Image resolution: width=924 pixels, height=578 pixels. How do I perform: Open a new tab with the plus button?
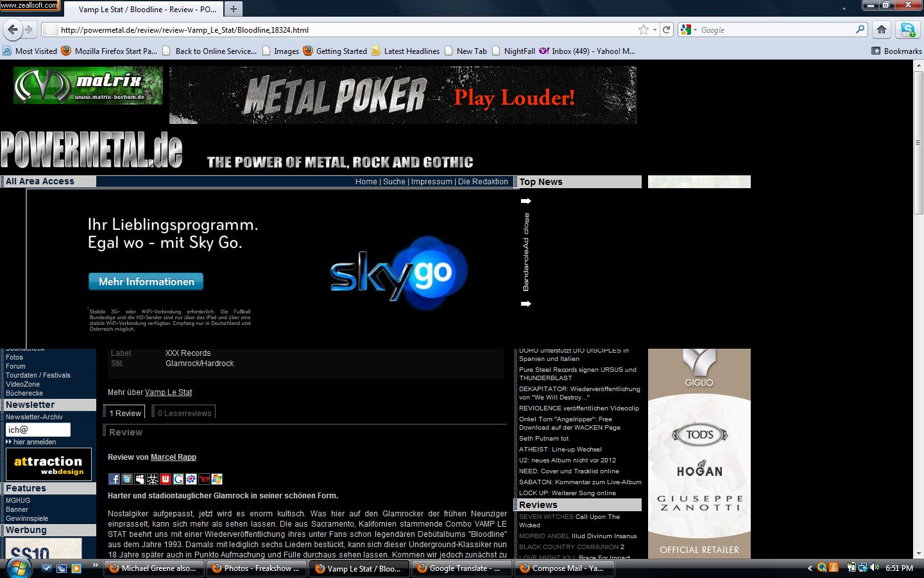click(x=234, y=9)
